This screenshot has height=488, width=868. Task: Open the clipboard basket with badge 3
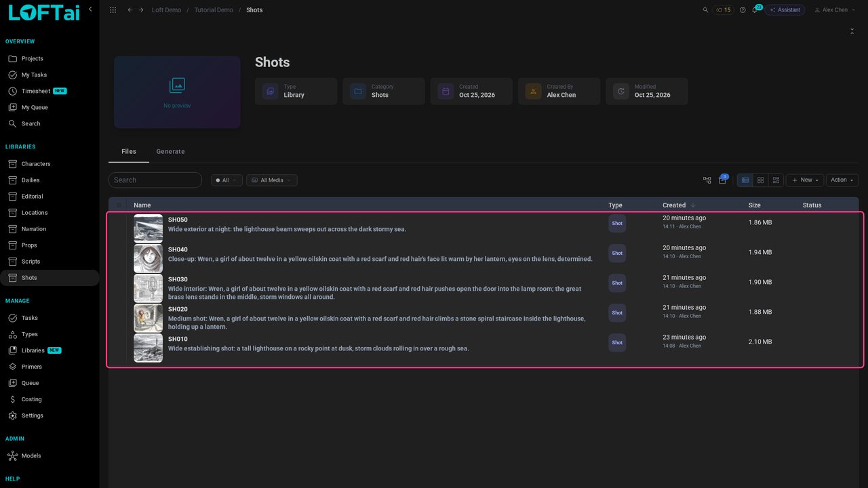pyautogui.click(x=723, y=180)
